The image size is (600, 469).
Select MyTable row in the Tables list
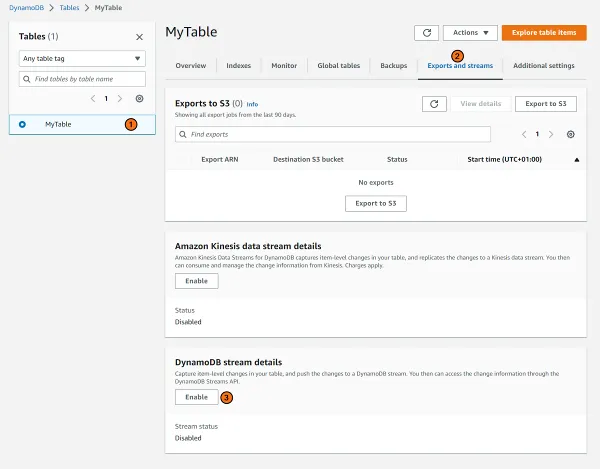coord(82,124)
